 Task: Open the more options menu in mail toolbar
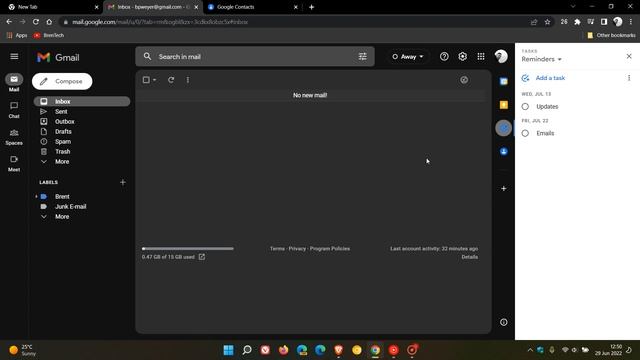(188, 80)
